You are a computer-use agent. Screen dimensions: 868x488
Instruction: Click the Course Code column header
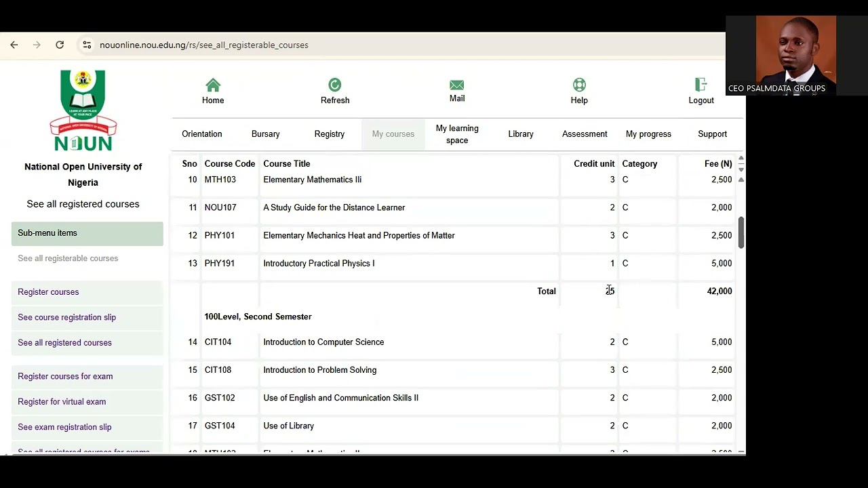coord(230,164)
